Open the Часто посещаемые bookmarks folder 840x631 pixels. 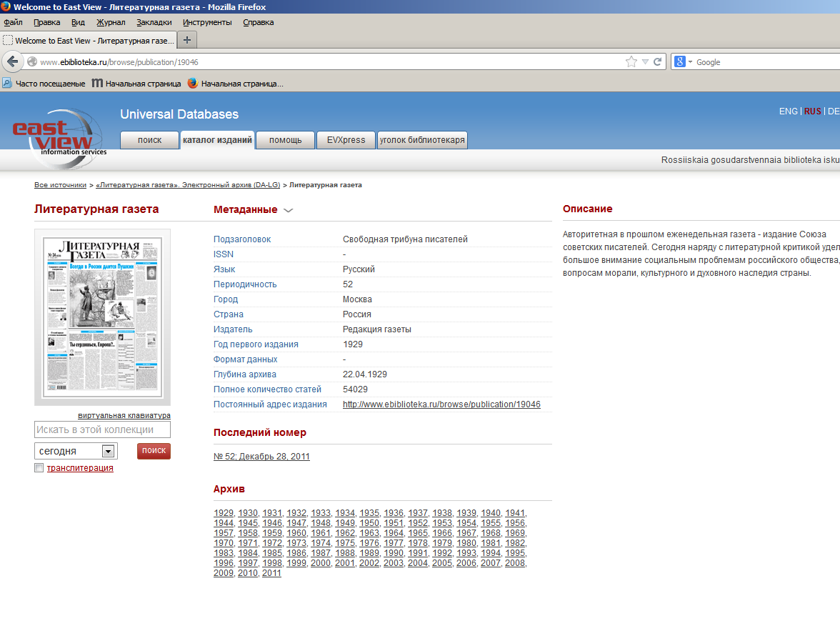tap(44, 84)
